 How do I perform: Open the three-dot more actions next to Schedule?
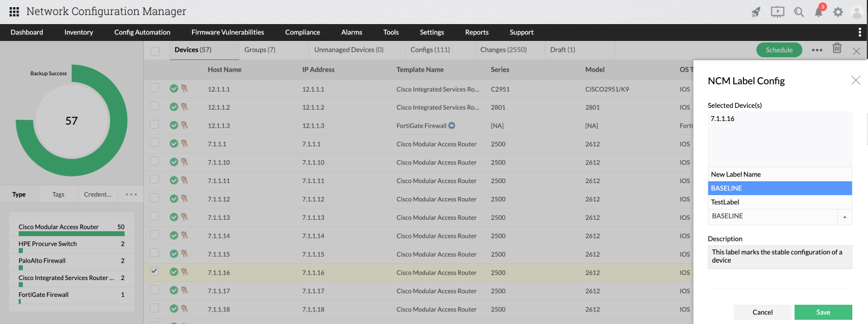tap(817, 50)
